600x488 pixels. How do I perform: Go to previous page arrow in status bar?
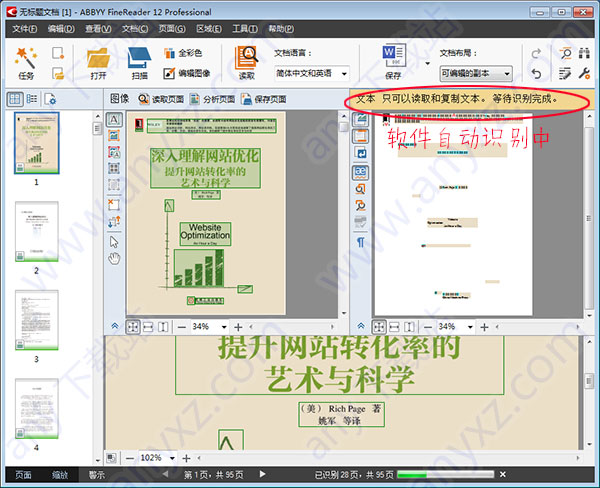tap(165, 474)
